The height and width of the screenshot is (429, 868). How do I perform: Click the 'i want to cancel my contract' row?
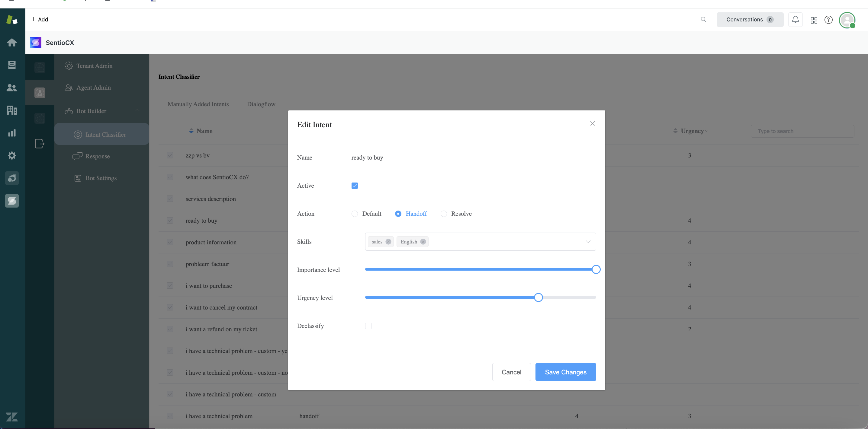point(221,307)
